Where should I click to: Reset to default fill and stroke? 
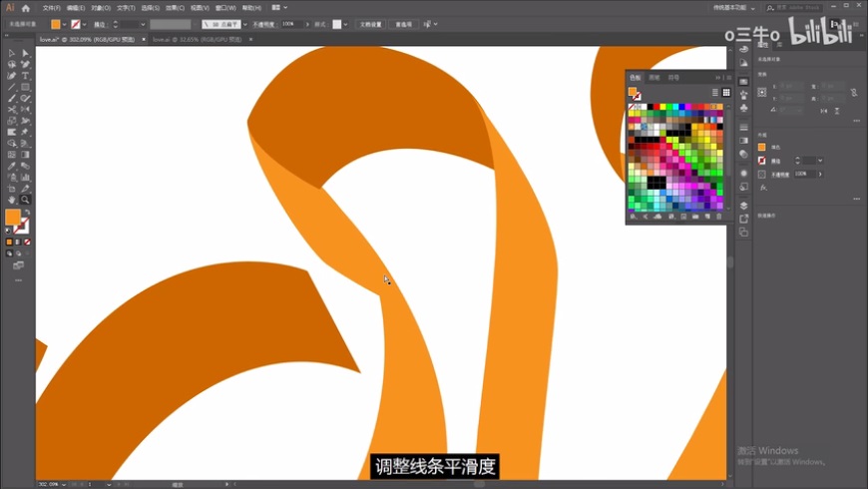[x=8, y=230]
